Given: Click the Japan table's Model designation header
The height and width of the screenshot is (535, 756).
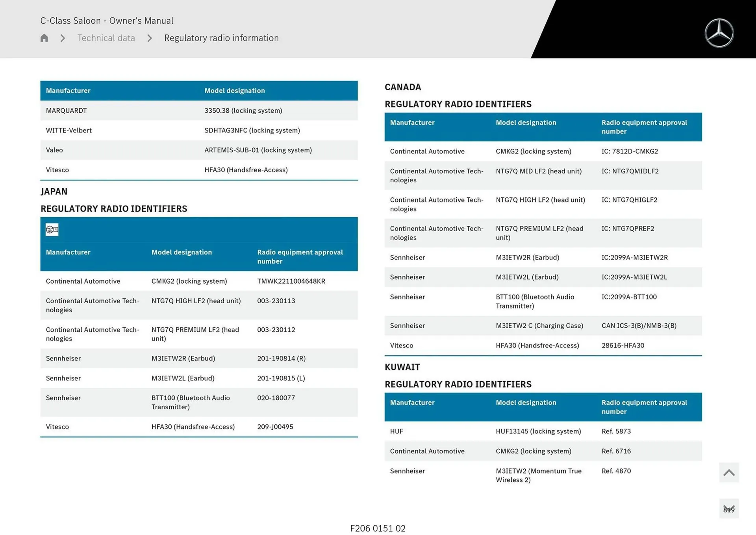Looking at the screenshot, I should click(182, 252).
